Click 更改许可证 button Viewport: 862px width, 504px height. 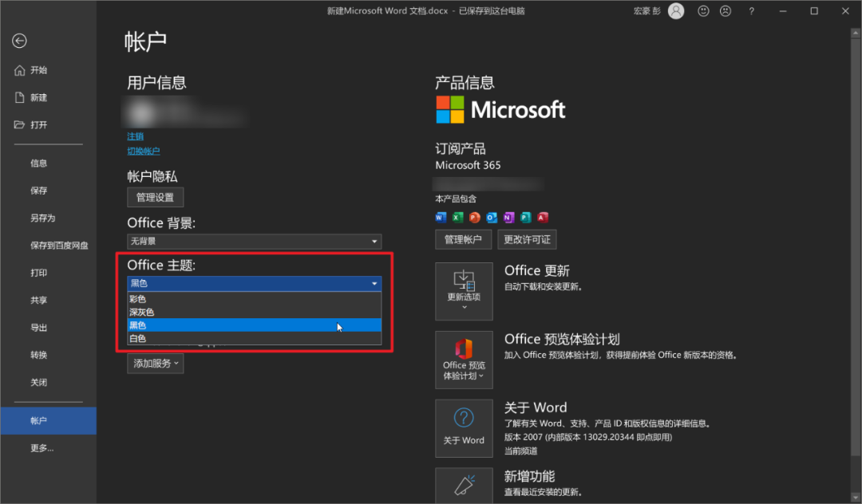tap(528, 239)
